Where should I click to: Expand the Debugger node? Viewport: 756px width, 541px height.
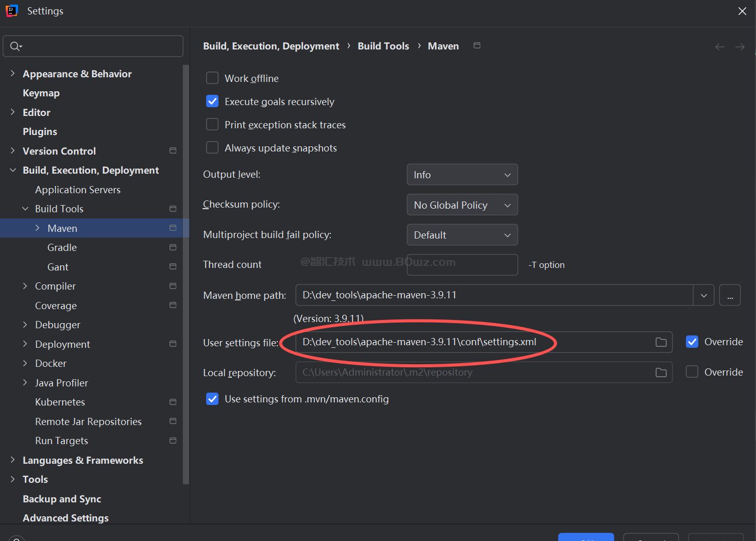pos(25,325)
